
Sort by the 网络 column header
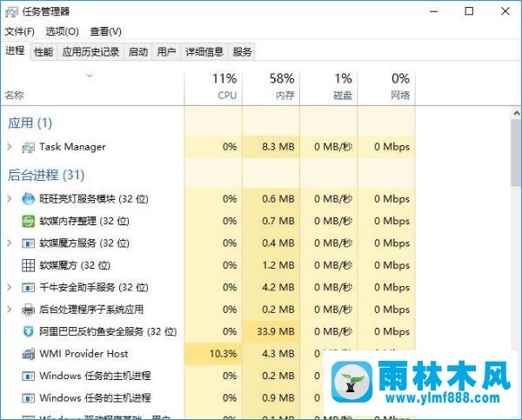[x=386, y=88]
